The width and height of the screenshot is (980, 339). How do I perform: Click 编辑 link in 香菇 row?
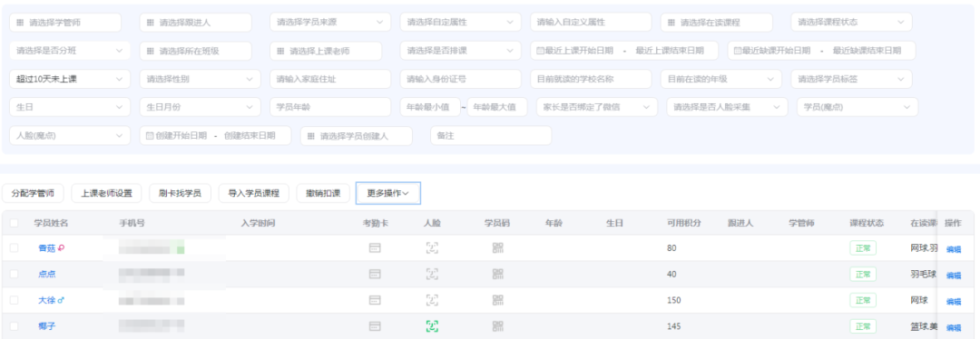point(954,249)
